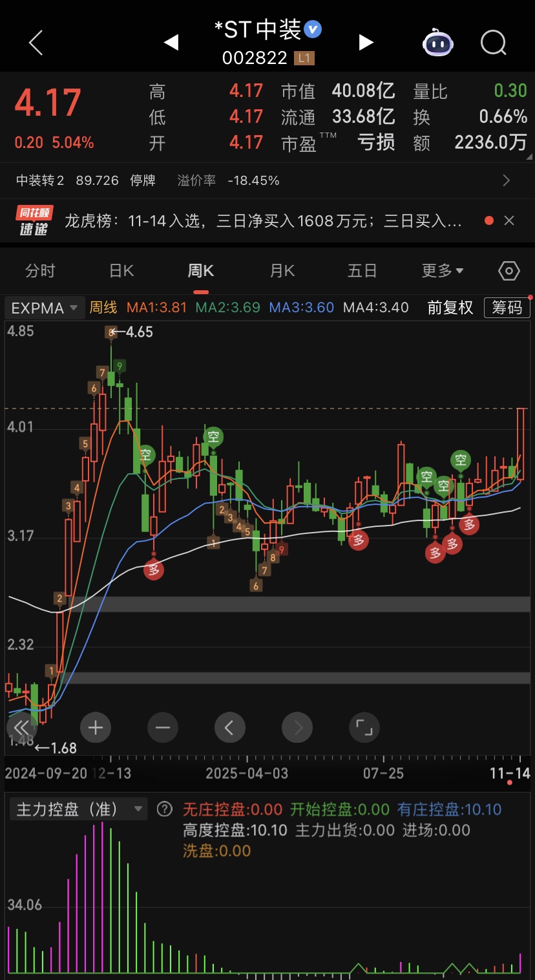
Task: Open the search magnifier icon
Action: pos(494,43)
